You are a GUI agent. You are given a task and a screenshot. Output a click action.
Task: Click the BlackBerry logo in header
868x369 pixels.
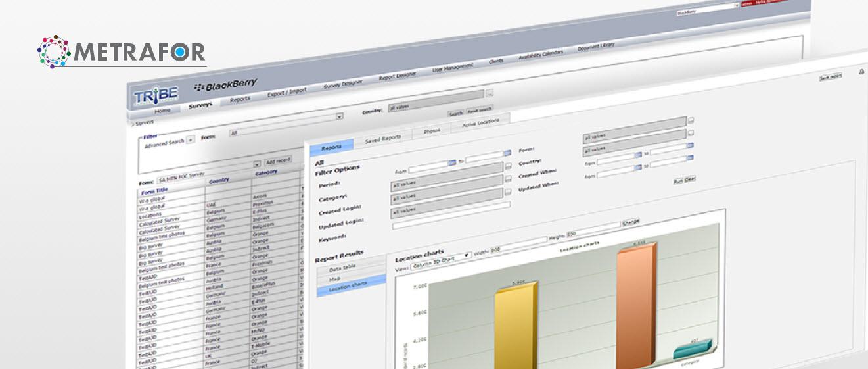(225, 86)
